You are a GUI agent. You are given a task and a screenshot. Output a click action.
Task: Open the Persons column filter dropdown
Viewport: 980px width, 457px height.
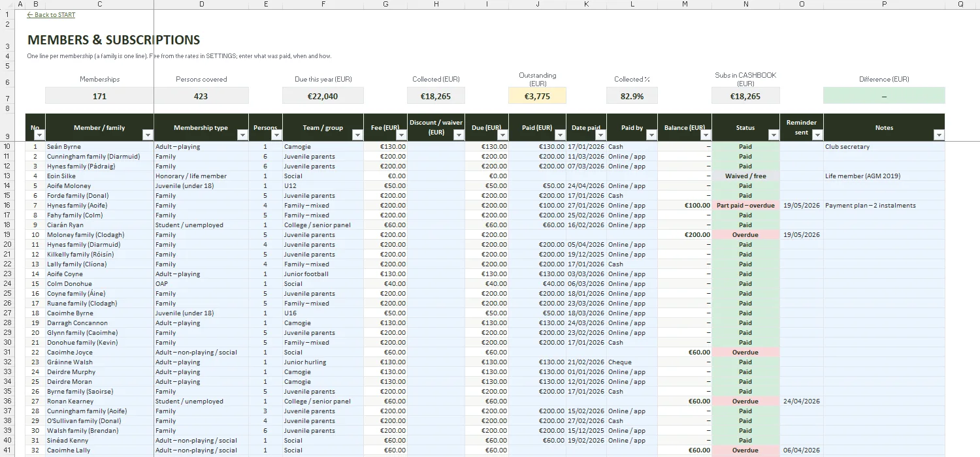pyautogui.click(x=276, y=135)
